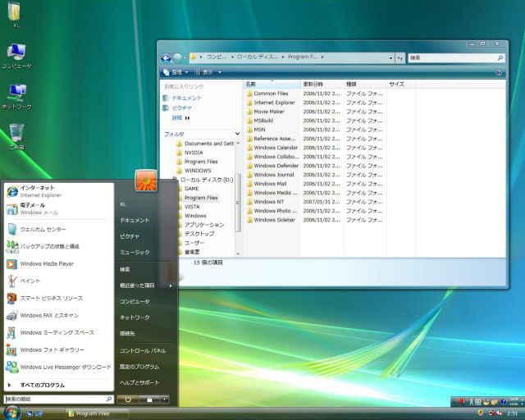The height and width of the screenshot is (420, 525).
Task: Click the folder tree vertical scrollbar
Action: coord(238,203)
